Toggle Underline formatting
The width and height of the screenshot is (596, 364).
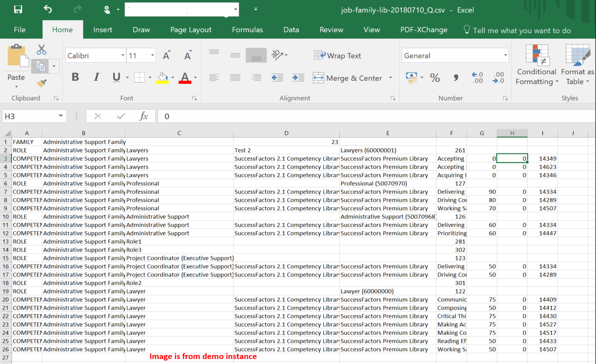click(116, 77)
